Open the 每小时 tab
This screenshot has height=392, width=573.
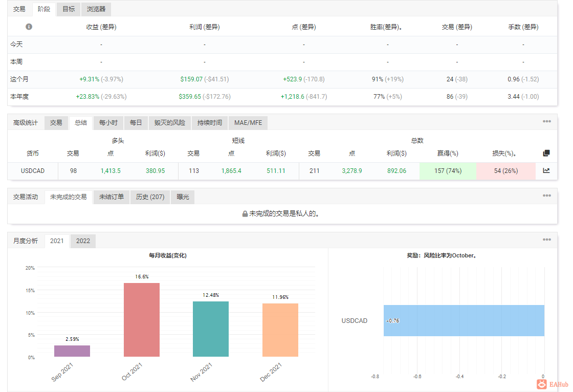[108, 123]
